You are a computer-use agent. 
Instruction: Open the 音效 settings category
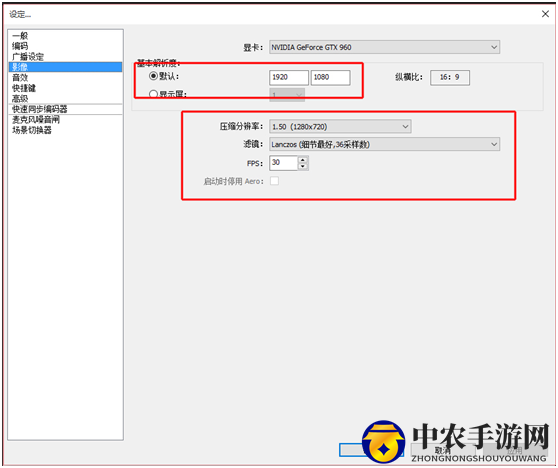pyautogui.click(x=20, y=78)
